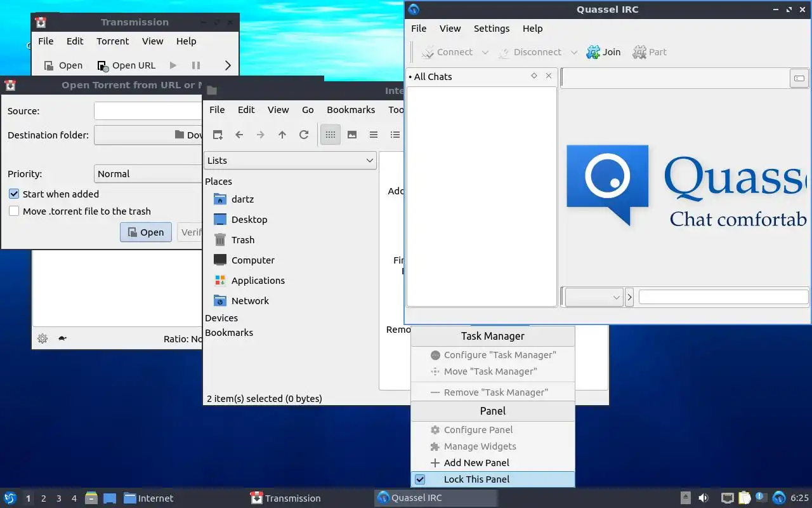Click topic options button in Quassel

799,78
